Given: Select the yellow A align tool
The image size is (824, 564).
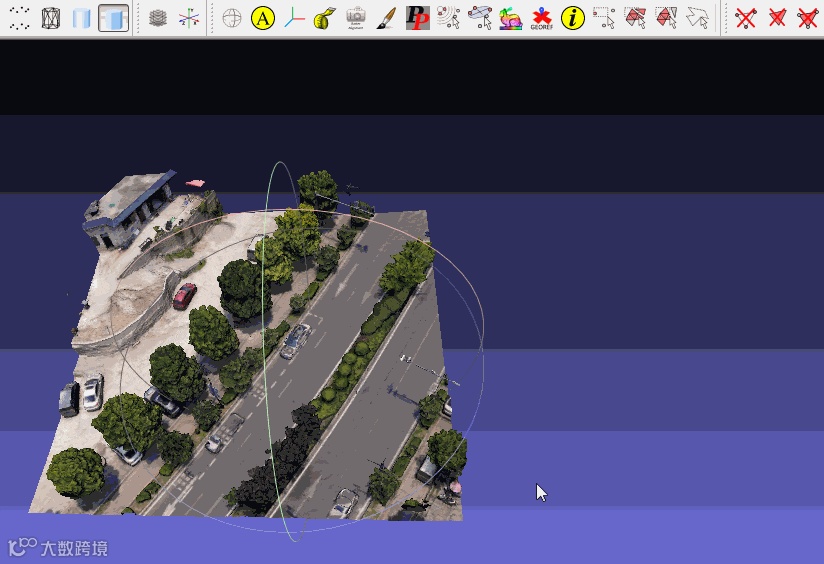Looking at the screenshot, I should pyautogui.click(x=263, y=18).
